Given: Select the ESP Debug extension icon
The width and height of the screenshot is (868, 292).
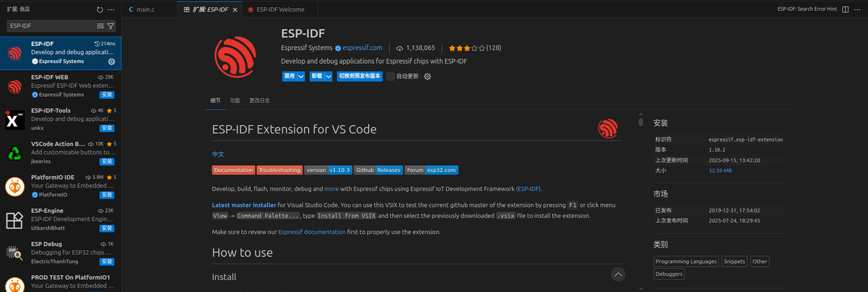Looking at the screenshot, I should [x=14, y=253].
